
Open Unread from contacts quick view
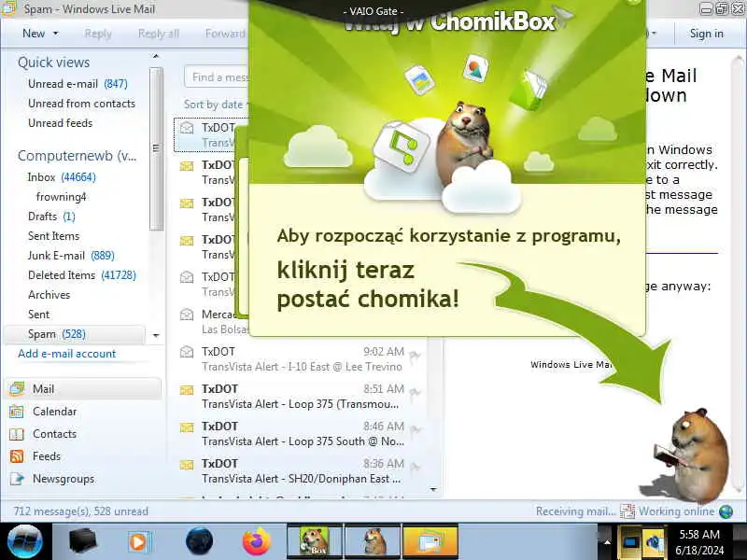[81, 104]
